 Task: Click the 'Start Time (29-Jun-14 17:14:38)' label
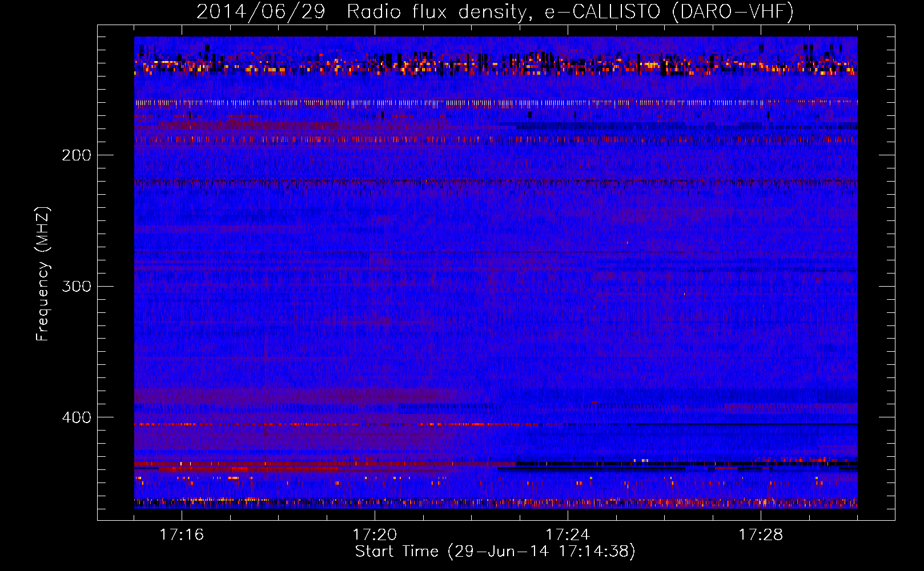[x=495, y=552]
